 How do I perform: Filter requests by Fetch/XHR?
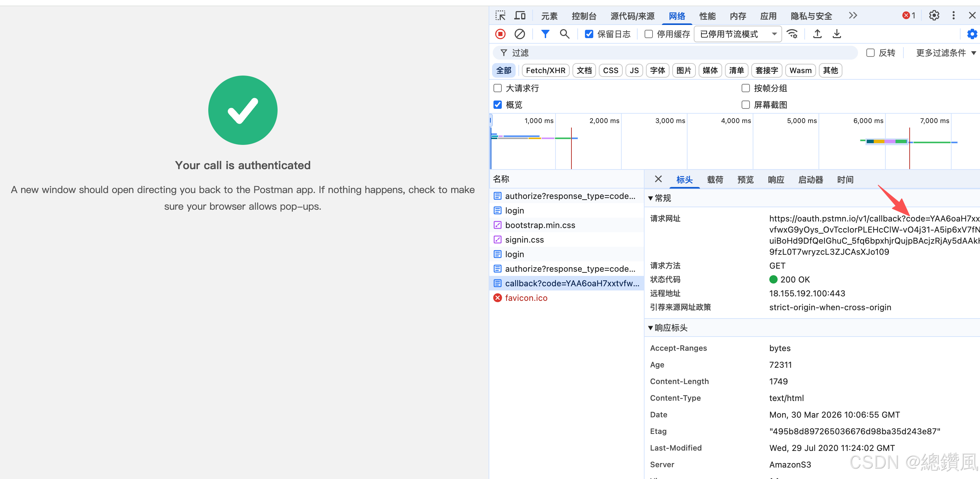click(545, 70)
